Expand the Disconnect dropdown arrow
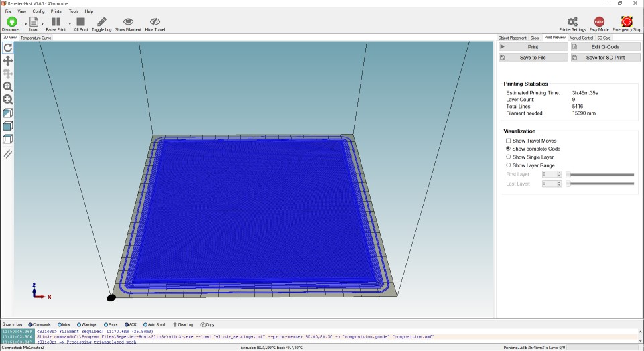 point(25,24)
